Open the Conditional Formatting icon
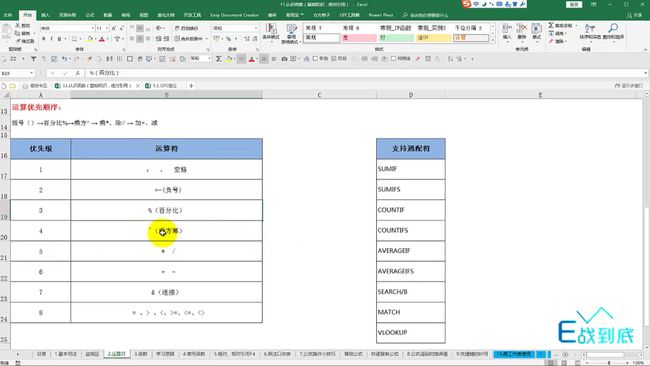This screenshot has height=366, width=650. click(x=271, y=33)
